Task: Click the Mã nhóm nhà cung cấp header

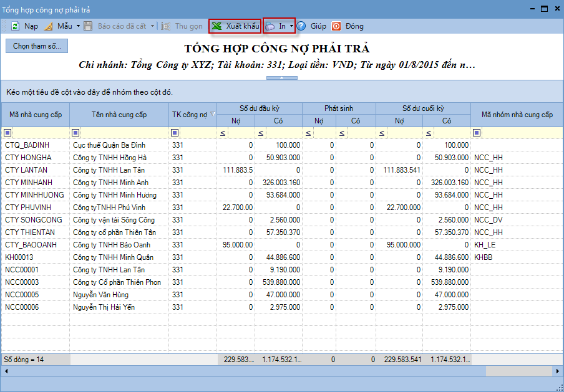Action: (x=517, y=115)
